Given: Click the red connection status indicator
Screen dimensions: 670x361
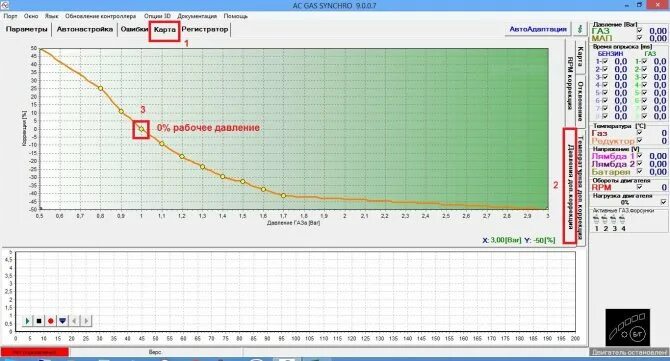Looking at the screenshot, I should [x=34, y=352].
